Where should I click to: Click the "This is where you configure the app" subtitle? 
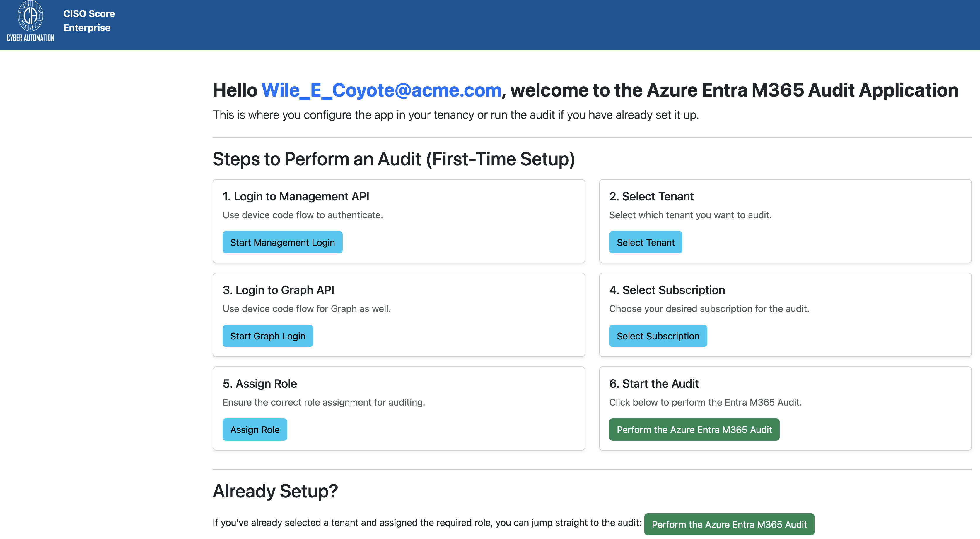[455, 114]
